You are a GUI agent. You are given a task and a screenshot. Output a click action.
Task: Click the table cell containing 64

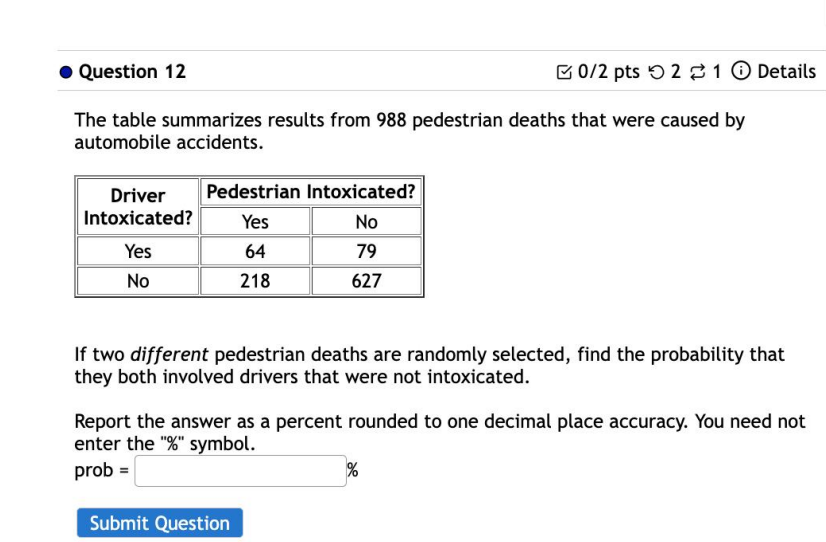tap(255, 251)
